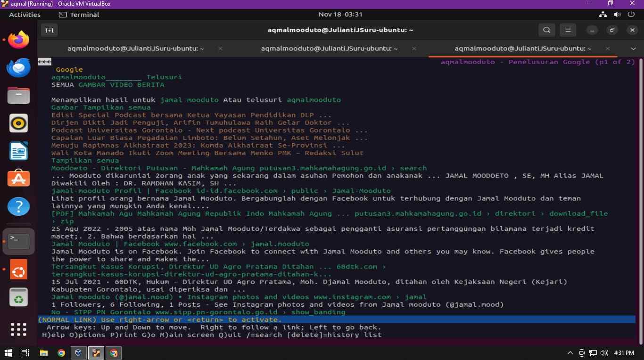Open first Chrome icon in taskbar
This screenshot has width=644, height=360.
coord(61,352)
